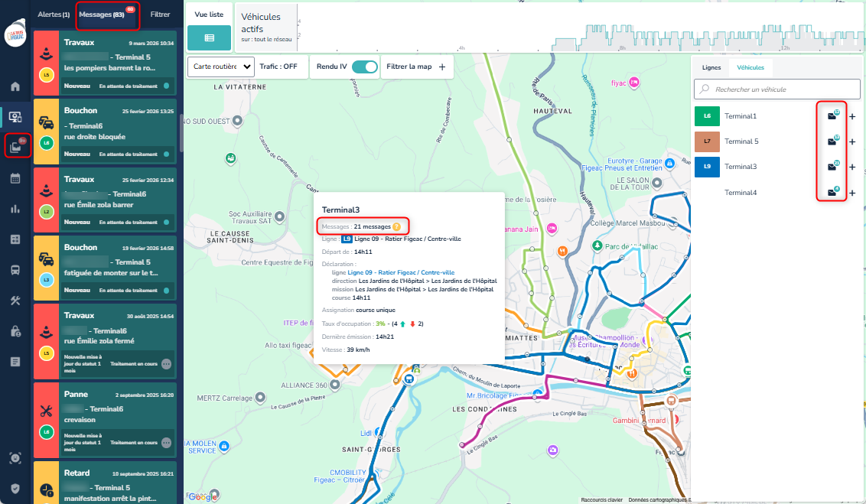Switch to the Lignes tab
Screen dimensions: 866x504
pos(711,67)
